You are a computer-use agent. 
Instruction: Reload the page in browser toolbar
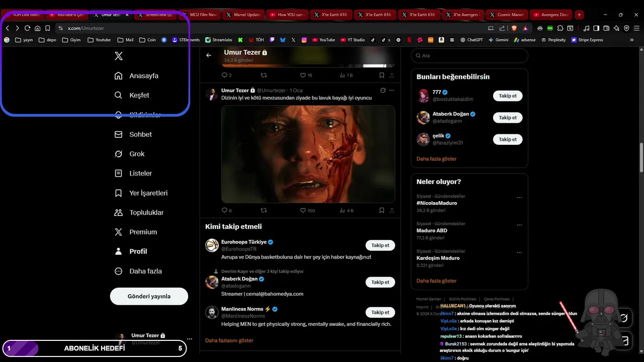27,28
